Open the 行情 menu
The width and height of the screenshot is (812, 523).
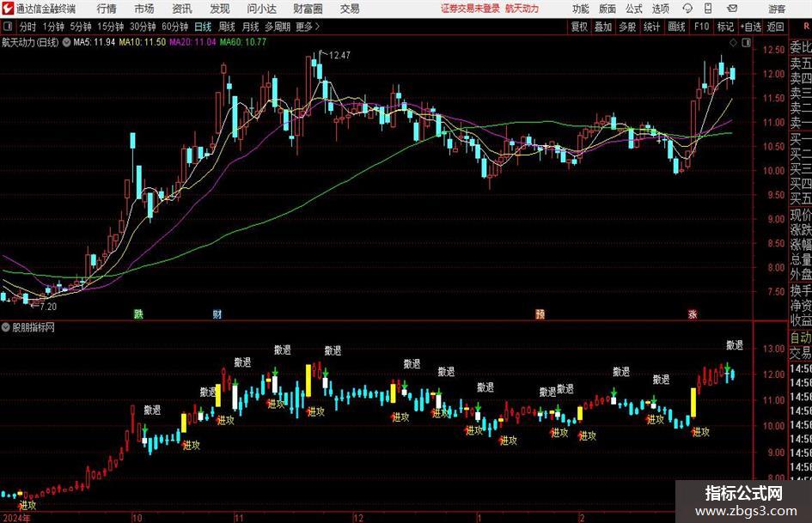point(107,9)
